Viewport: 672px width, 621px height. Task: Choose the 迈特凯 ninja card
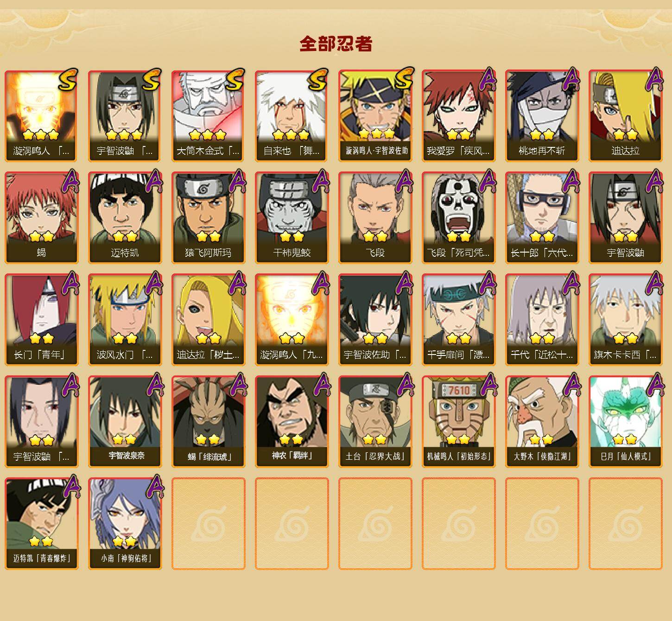[125, 218]
